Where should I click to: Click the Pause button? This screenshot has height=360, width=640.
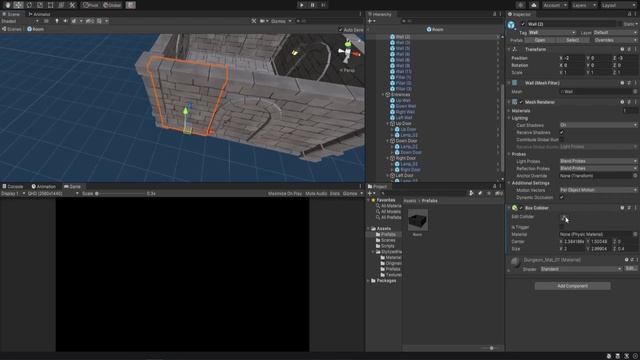click(313, 5)
